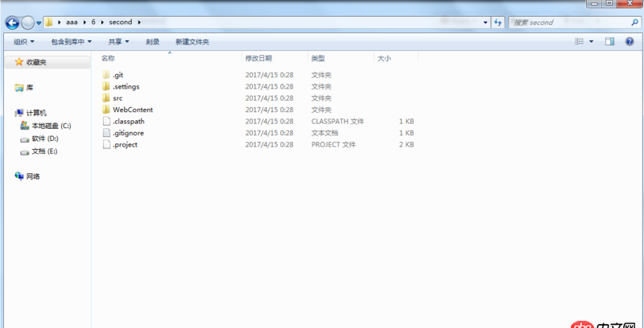644x328 pixels.
Task: Click the 收藏夹 star icon
Action: (19, 62)
